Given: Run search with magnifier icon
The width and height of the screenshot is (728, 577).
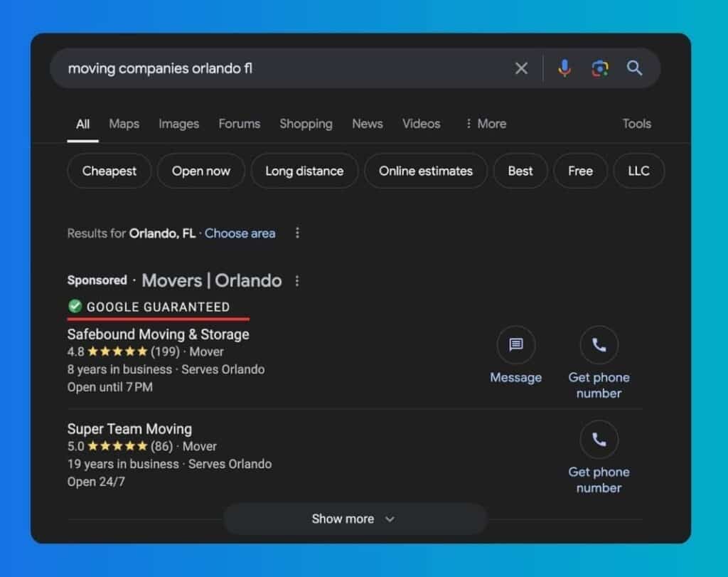Looking at the screenshot, I should click(634, 68).
